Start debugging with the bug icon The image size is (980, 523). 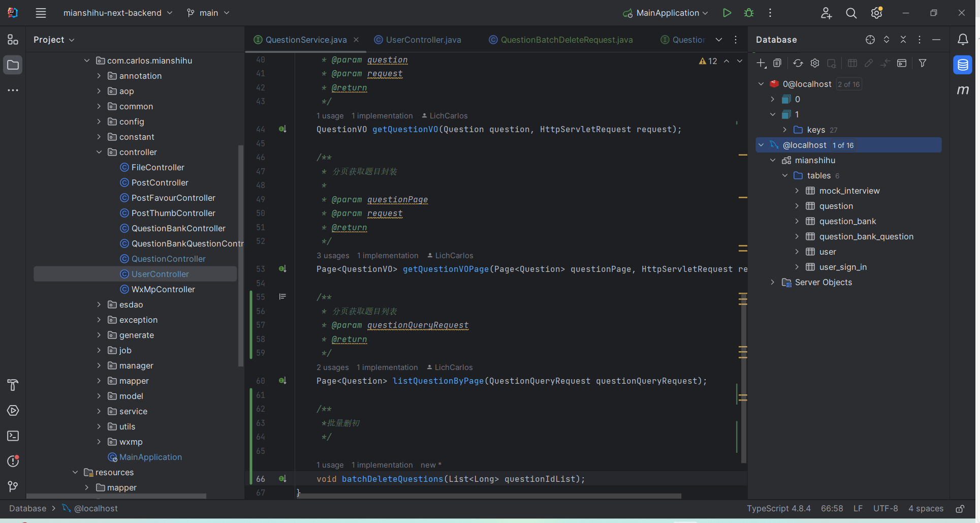point(748,13)
